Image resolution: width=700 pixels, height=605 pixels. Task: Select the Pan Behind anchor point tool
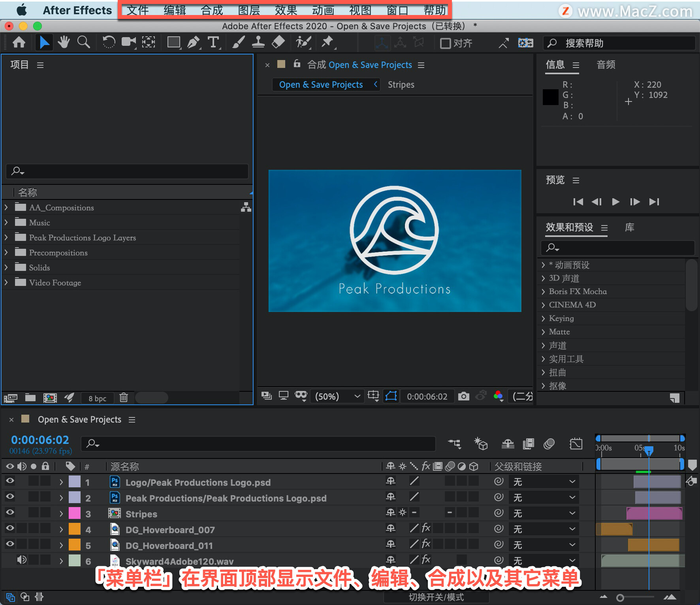click(x=149, y=42)
